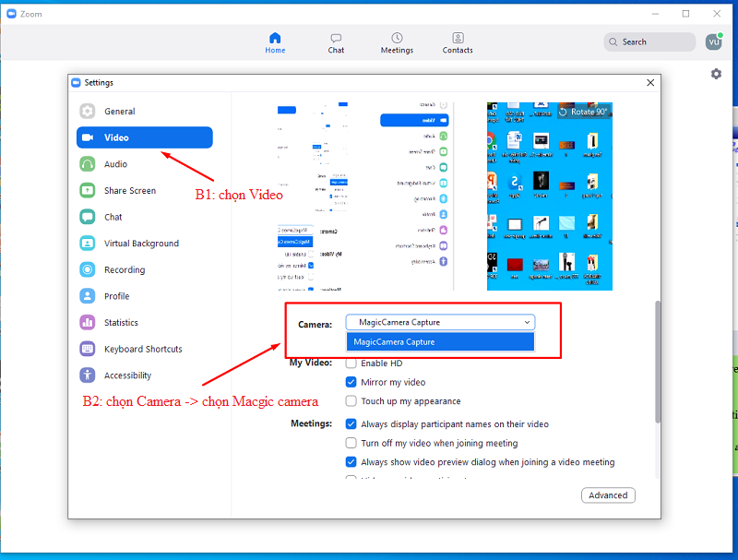Click the settings panel vertical scrollbar
738x560 pixels.
[658, 362]
